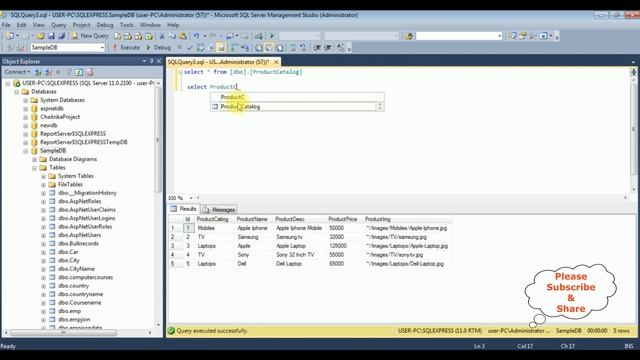Select the dbo.Car table
640x360 pixels.
(68, 252)
